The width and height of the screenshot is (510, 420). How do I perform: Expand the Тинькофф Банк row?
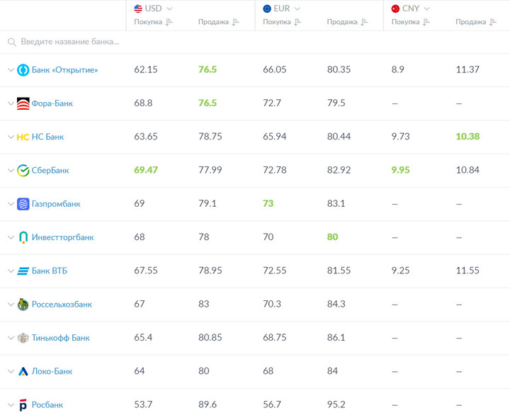11,338
